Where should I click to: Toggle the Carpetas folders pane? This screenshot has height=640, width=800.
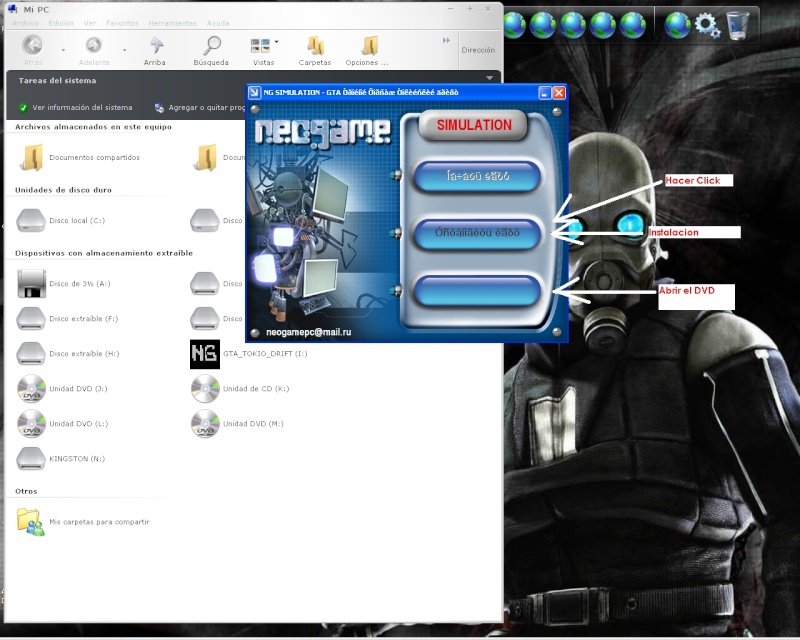315,50
